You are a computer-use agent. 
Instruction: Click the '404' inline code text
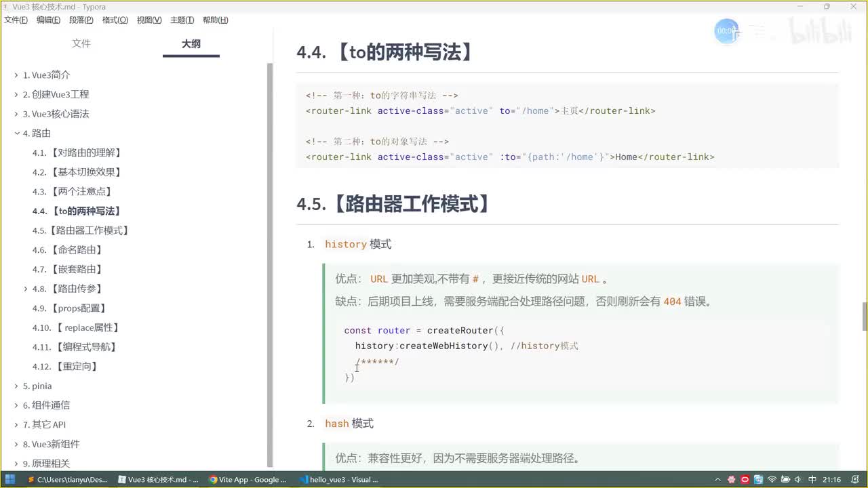pyautogui.click(x=672, y=302)
